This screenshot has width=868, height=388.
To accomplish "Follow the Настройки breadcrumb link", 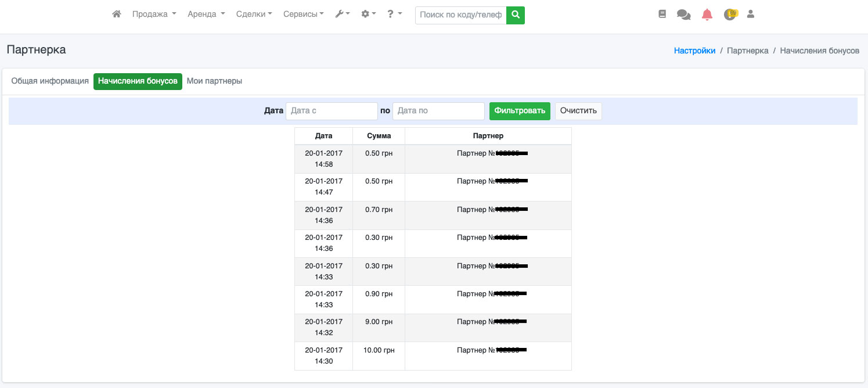I will (694, 51).
